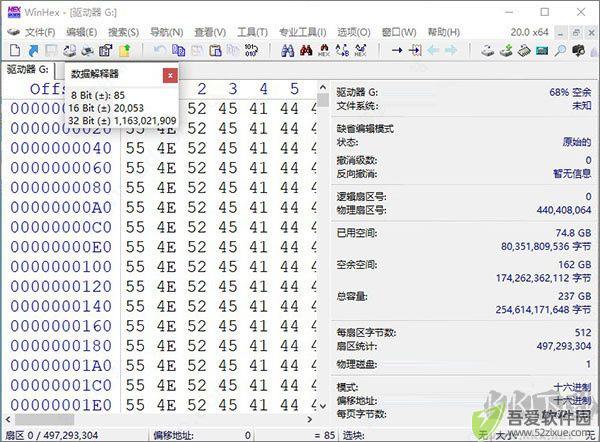600x442 pixels.
Task: Open the 文件(F) menu
Action: [40, 32]
